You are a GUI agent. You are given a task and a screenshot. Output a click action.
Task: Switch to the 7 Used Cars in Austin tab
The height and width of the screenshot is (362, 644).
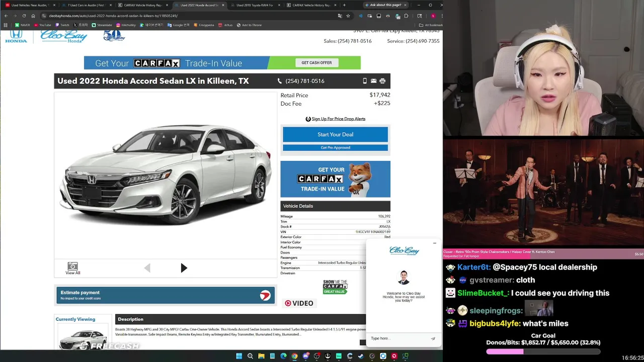(x=86, y=5)
